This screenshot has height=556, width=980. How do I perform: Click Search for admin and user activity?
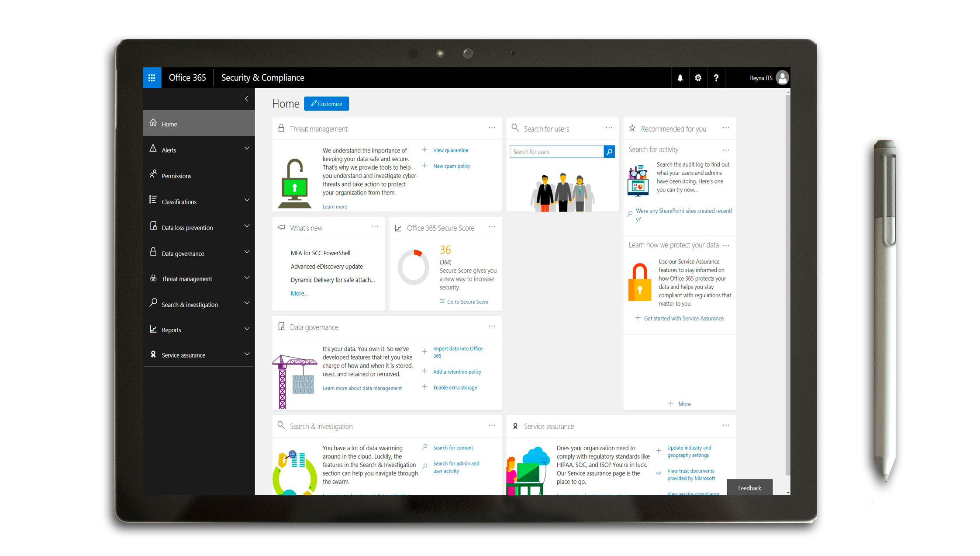click(x=456, y=467)
